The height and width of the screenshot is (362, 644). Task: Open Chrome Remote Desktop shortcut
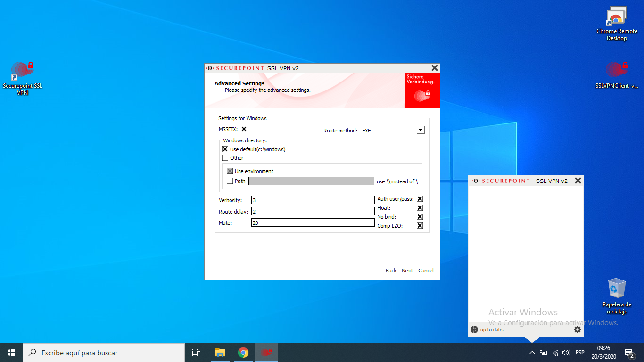[x=617, y=24]
